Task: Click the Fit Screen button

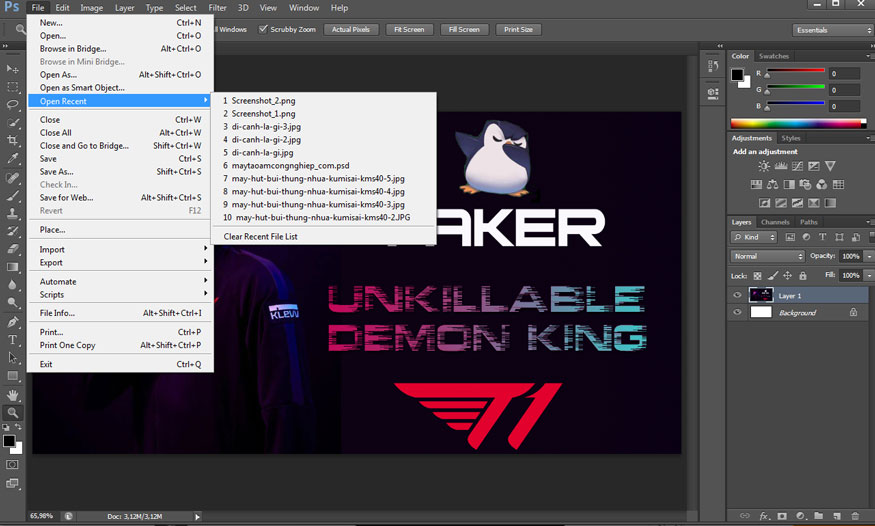Action: [409, 30]
